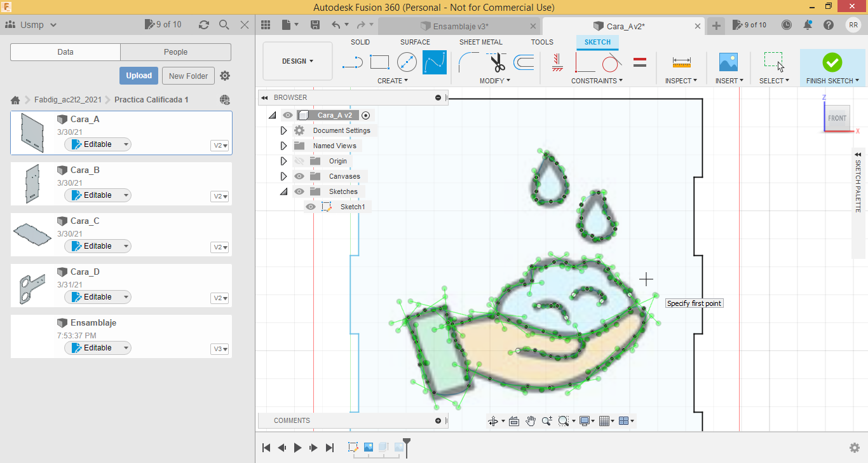868x463 pixels.
Task: Select the Rectangle sketch tool
Action: tap(379, 62)
